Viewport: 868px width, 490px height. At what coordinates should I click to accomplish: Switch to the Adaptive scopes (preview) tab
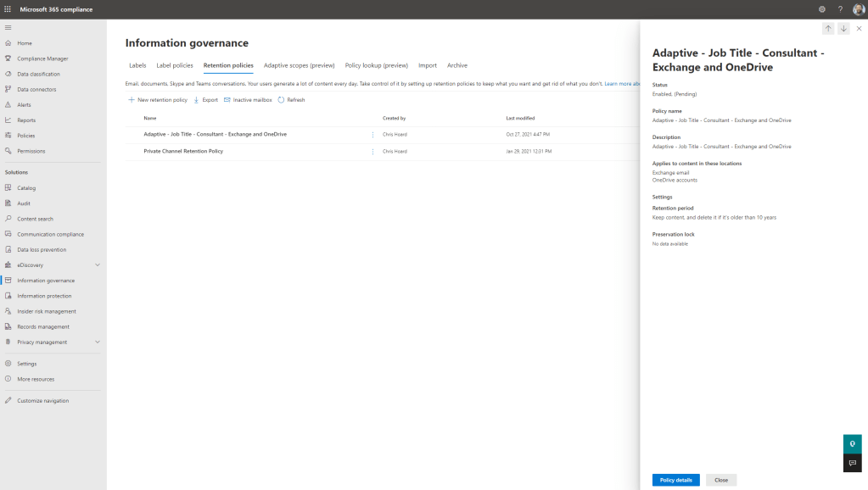point(299,65)
